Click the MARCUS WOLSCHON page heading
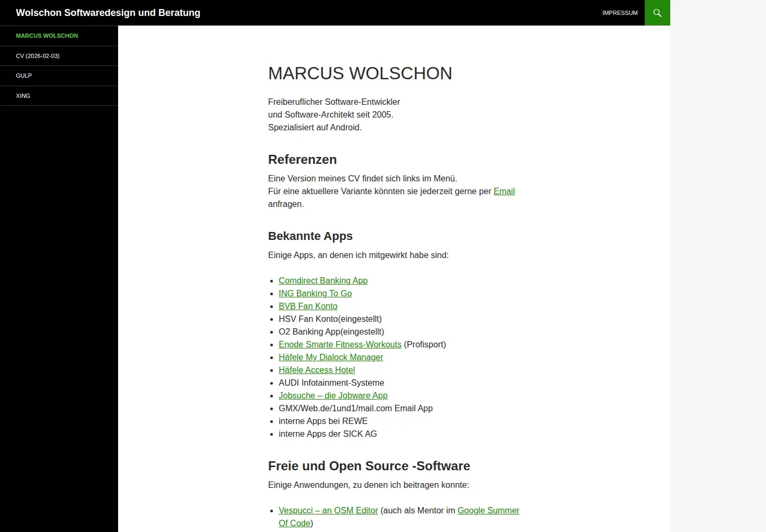The height and width of the screenshot is (532, 766). pyautogui.click(x=360, y=73)
